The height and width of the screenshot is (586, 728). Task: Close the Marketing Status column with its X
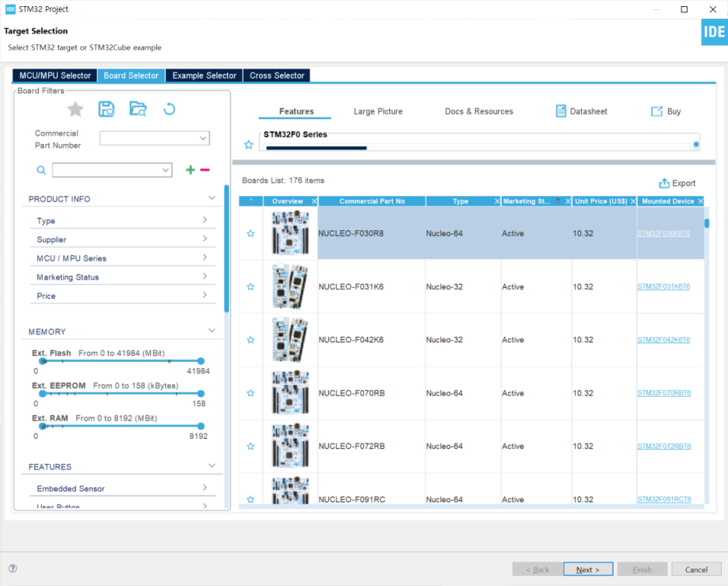568,202
